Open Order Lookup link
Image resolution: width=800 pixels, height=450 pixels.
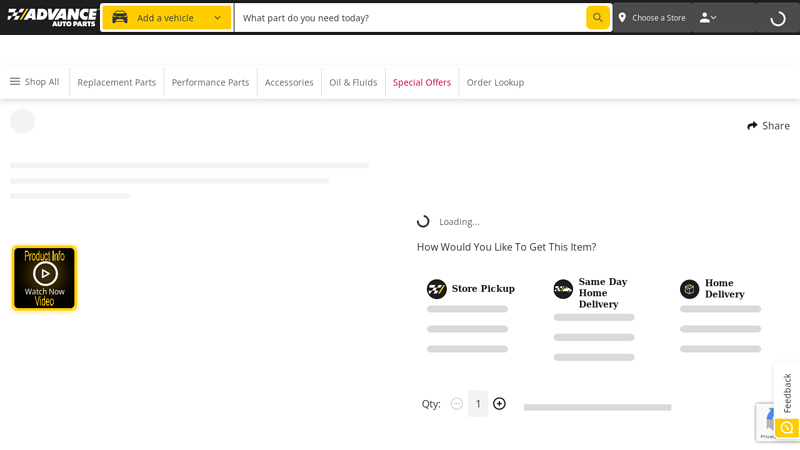pos(495,82)
